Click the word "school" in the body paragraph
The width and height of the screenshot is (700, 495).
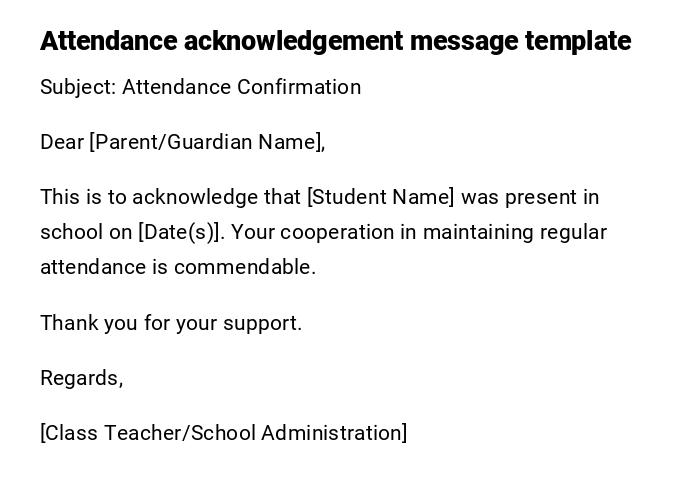coord(70,232)
